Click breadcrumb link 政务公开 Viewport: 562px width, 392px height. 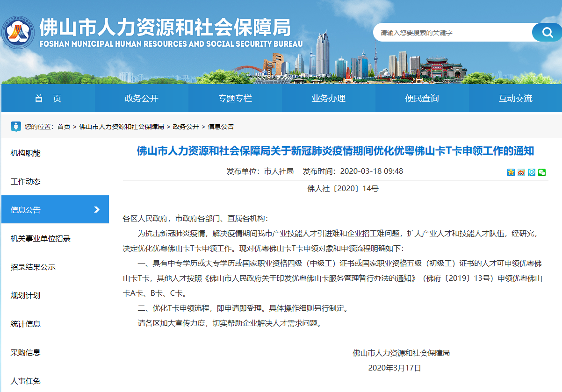pyautogui.click(x=186, y=127)
